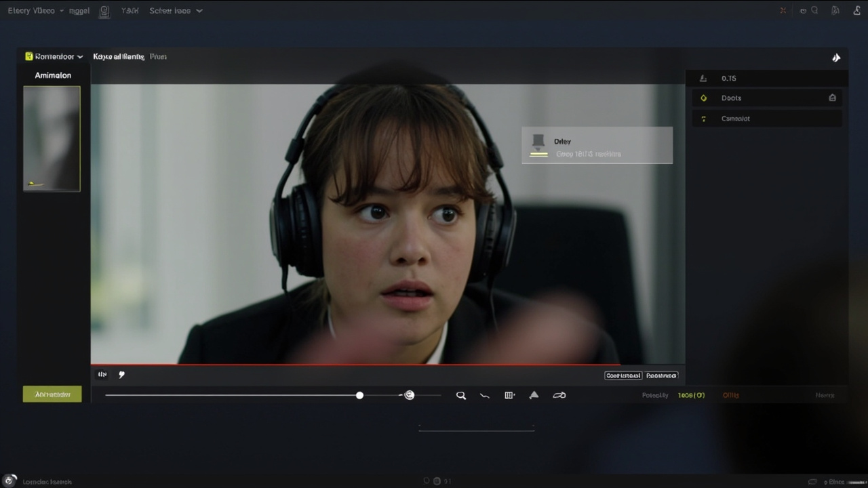
Task: Click the yellow diamond icon beside Doots
Action: (x=703, y=98)
